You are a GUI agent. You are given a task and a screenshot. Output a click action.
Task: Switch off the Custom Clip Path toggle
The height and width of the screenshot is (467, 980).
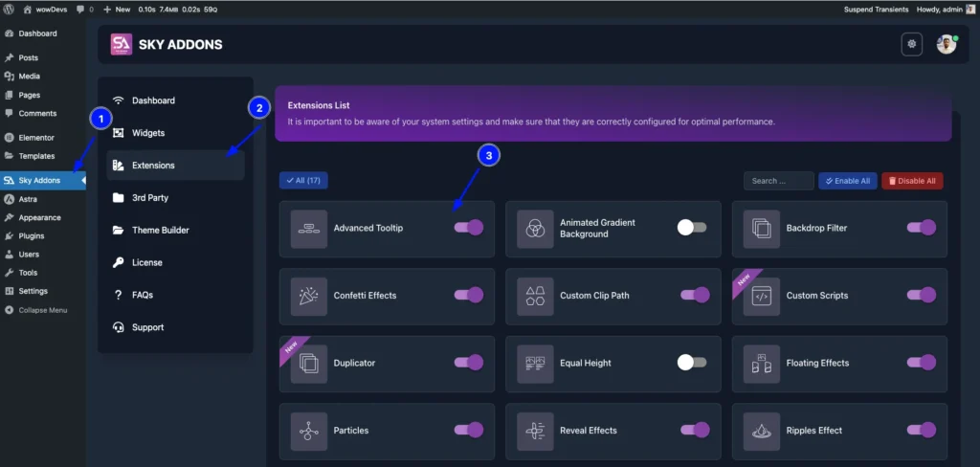tap(695, 295)
